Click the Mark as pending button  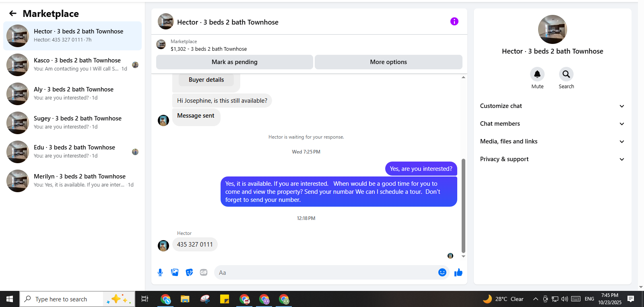(235, 62)
